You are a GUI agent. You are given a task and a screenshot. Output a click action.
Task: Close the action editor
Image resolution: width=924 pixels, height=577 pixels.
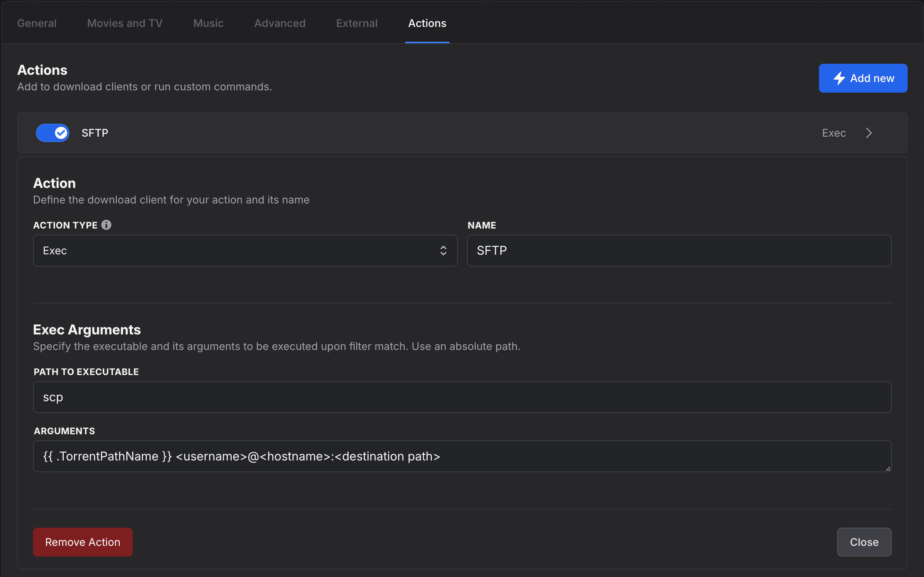864,542
